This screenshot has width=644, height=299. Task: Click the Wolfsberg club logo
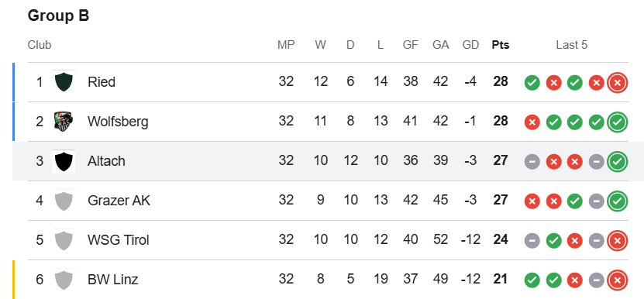[64, 121]
